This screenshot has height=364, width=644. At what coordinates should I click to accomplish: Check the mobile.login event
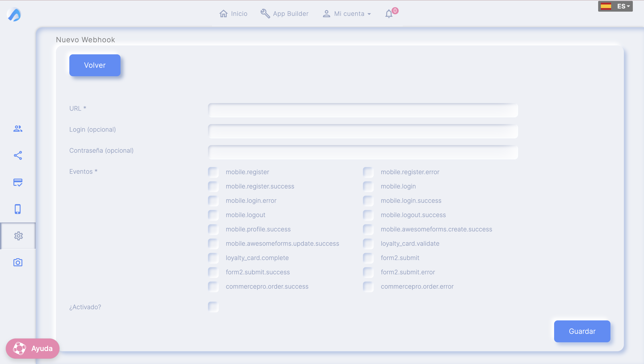pos(368,186)
